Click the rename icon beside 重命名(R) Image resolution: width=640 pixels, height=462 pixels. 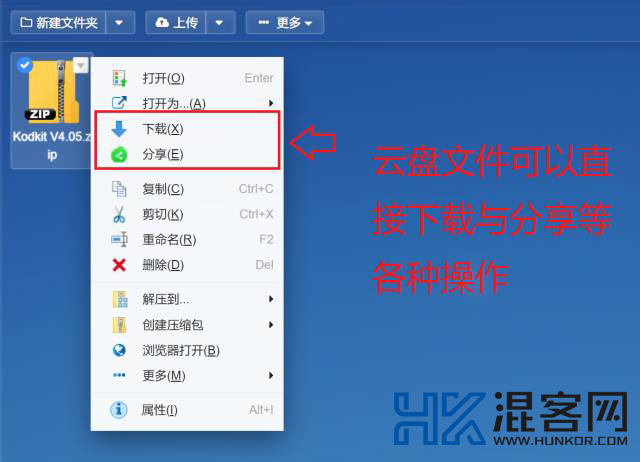point(119,240)
